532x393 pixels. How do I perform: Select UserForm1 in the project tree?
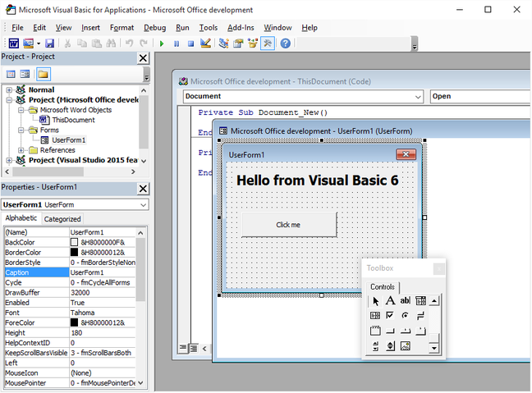[68, 140]
